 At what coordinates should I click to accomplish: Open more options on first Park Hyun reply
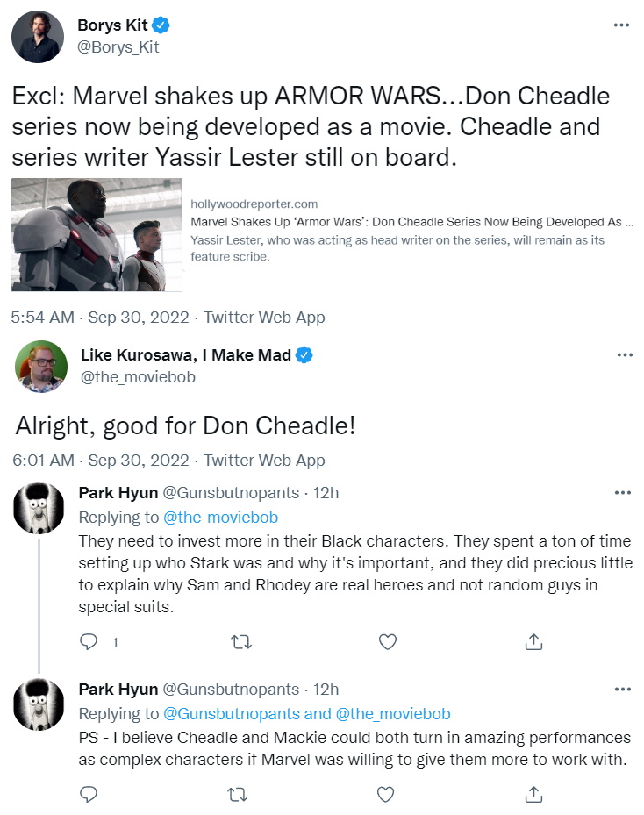622,493
